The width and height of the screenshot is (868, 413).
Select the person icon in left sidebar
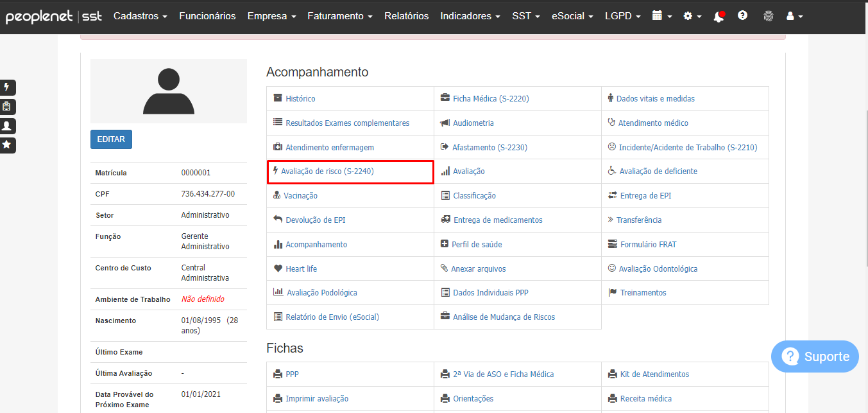8,126
